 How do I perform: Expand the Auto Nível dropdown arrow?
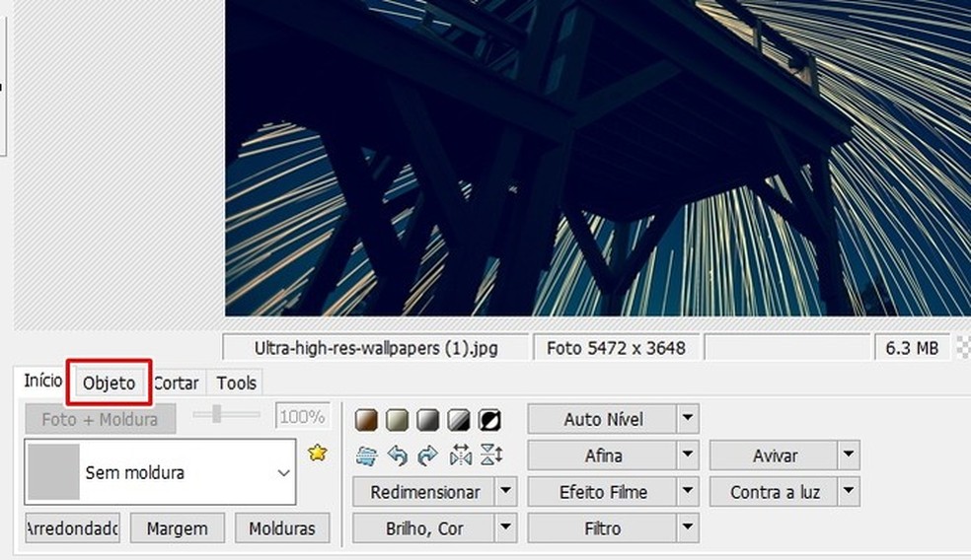click(x=688, y=420)
